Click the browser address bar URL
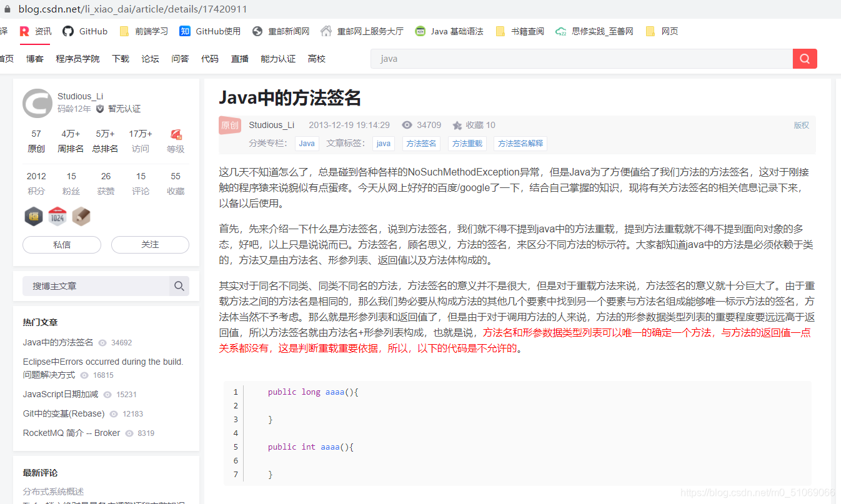 tap(133, 9)
